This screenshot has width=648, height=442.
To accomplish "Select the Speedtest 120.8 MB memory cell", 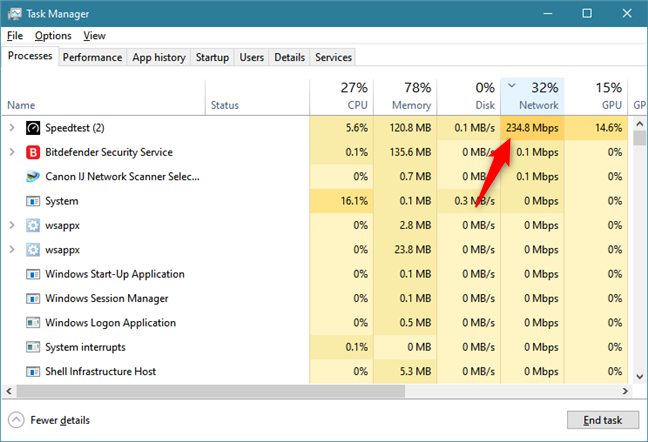I will point(405,128).
